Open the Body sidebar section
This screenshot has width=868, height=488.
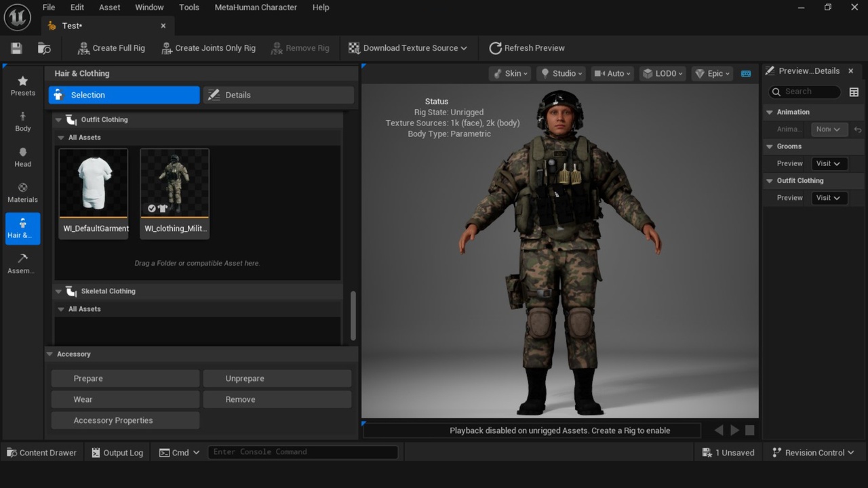click(23, 121)
